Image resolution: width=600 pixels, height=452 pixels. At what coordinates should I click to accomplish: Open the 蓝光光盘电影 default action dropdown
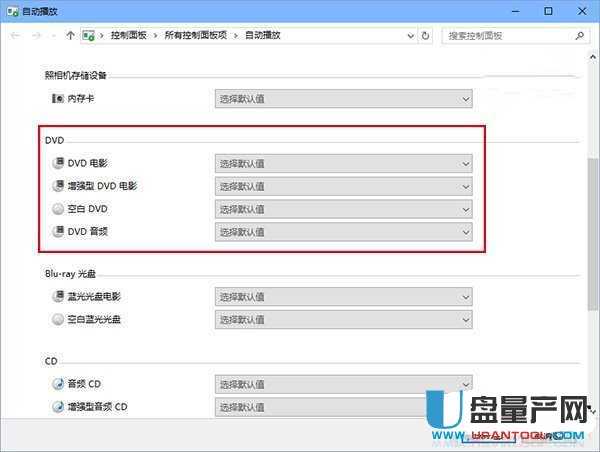[343, 296]
